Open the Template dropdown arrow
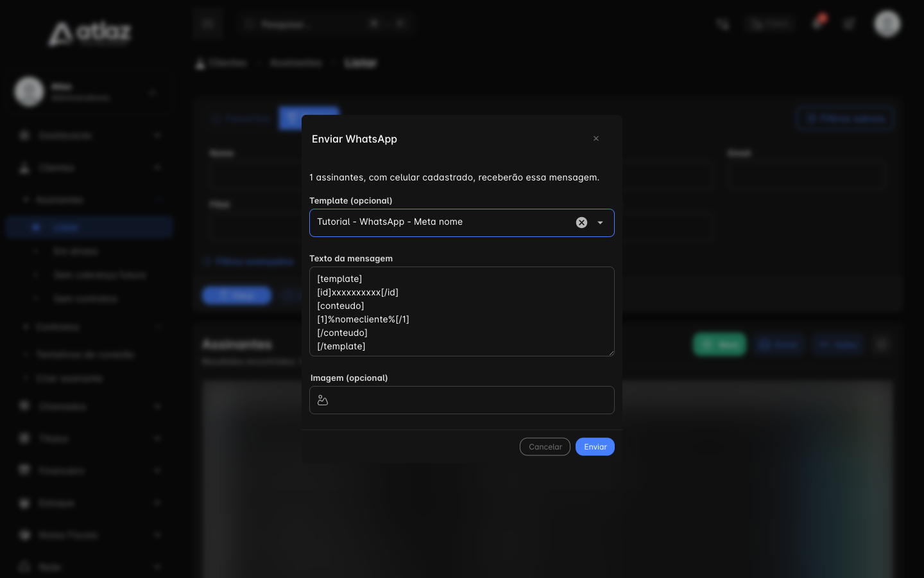 coord(600,223)
